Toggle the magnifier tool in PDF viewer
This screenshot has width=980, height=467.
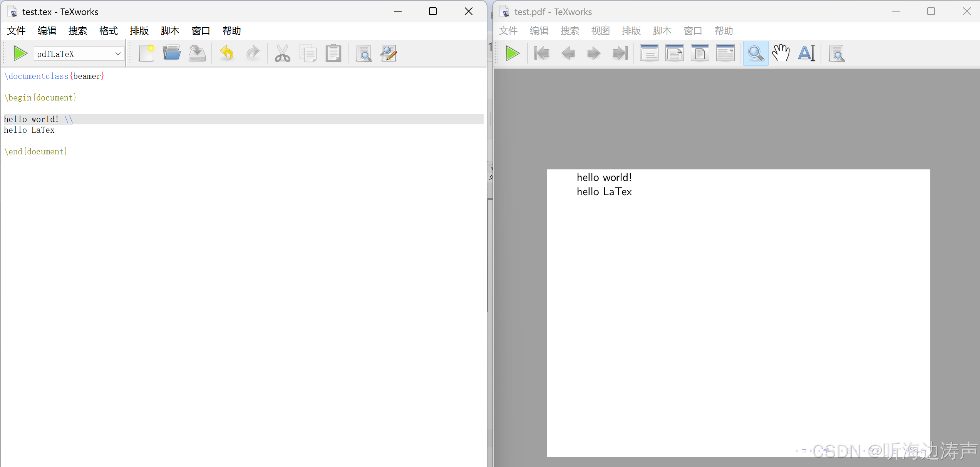[x=756, y=54]
